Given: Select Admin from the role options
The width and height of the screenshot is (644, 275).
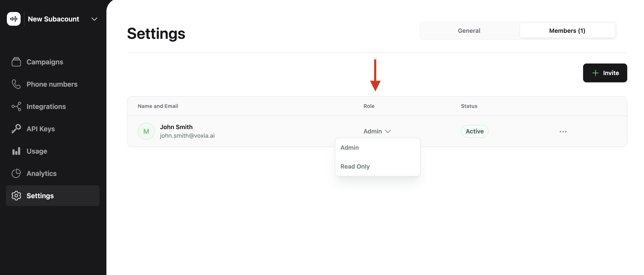Looking at the screenshot, I should pos(349,148).
